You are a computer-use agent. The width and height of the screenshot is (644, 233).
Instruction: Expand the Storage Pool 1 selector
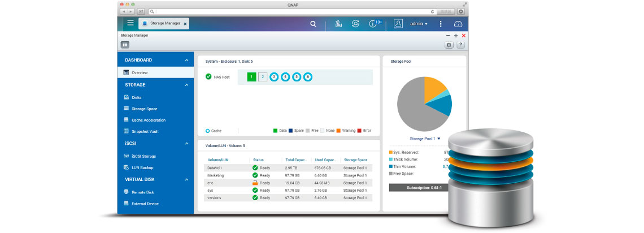coord(425,139)
